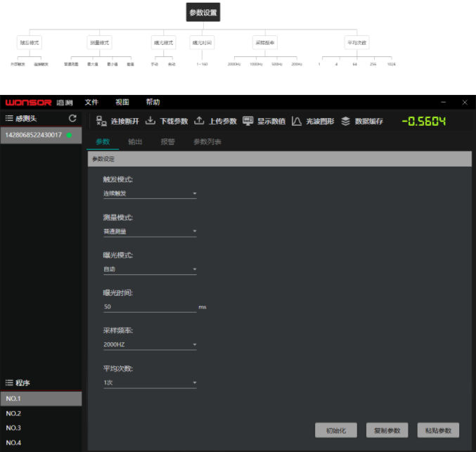The height and width of the screenshot is (452, 476).
Task: Open the 触发模式 dropdown showing 连续触发
Action: (x=150, y=193)
